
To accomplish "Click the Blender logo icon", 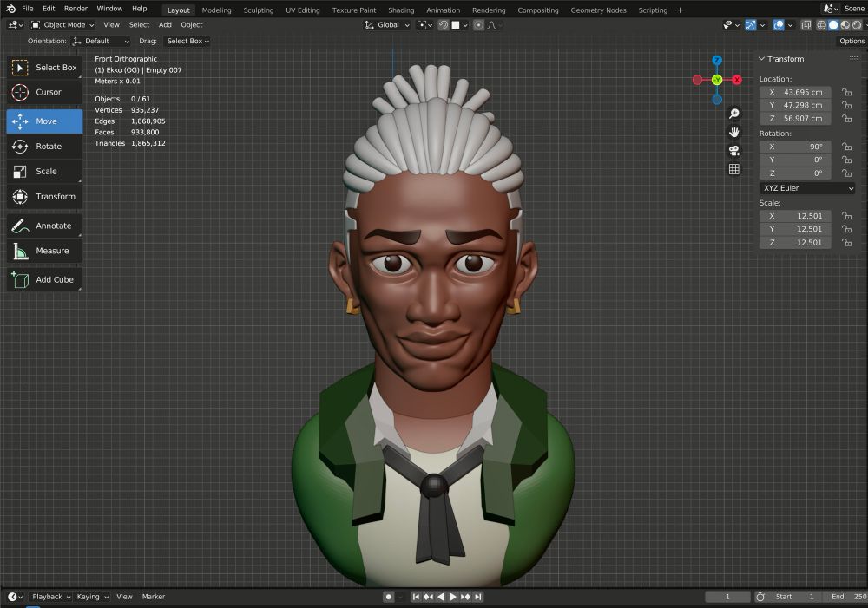I will point(11,9).
